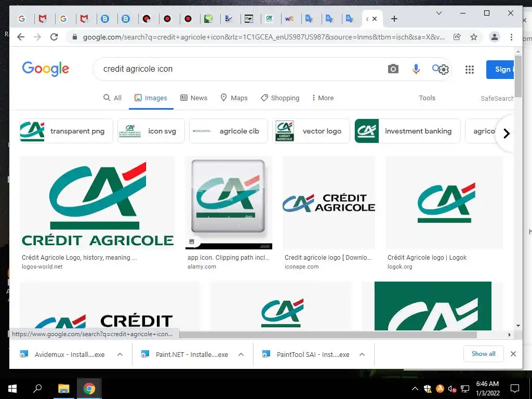Open the Google apps grid

(470, 70)
